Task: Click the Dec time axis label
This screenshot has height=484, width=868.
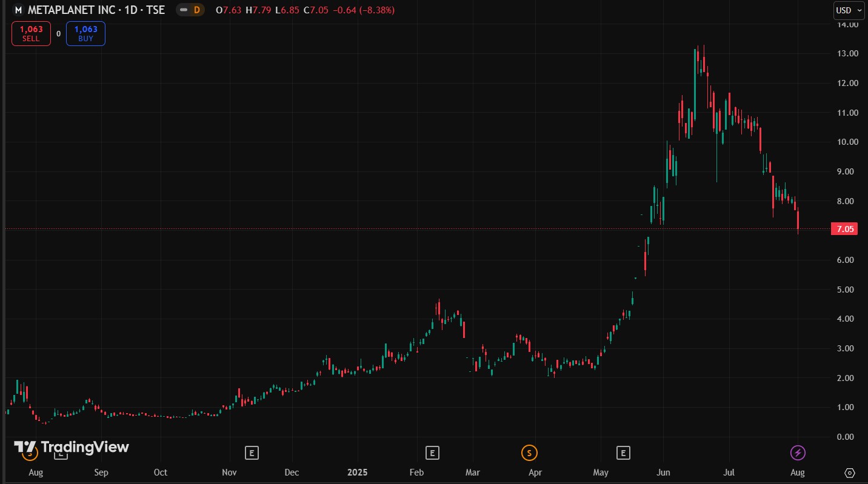Action: point(292,472)
